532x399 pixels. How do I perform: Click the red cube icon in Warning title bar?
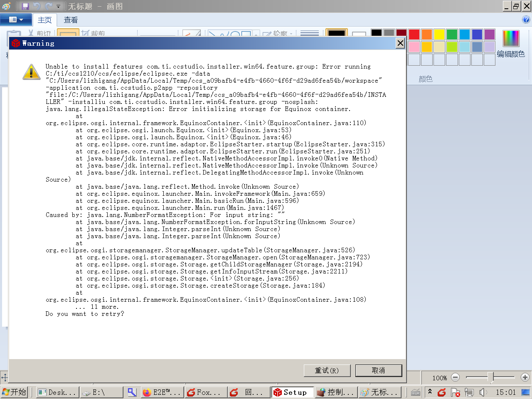[16, 43]
